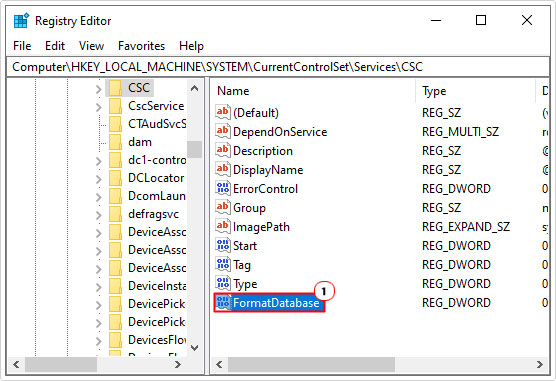Click the Registry Editor app icon in title bar
The image size is (556, 381).
[21, 21]
